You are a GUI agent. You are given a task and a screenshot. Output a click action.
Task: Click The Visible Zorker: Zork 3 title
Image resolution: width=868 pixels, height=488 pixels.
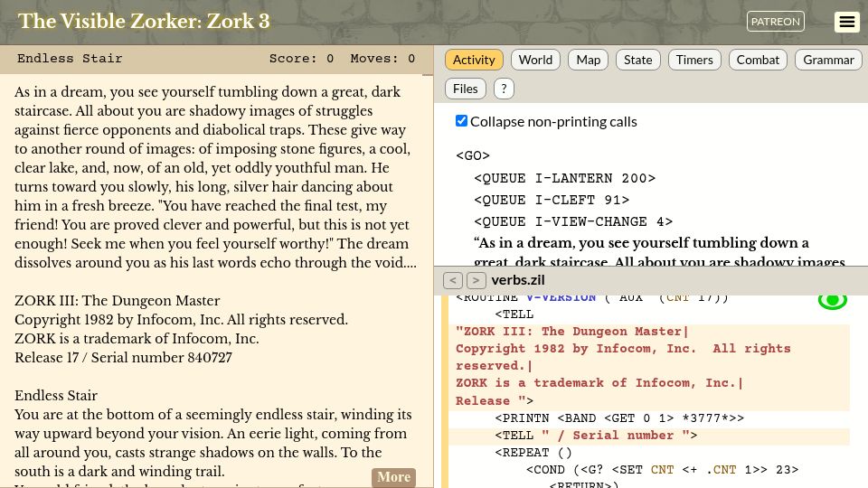[144, 21]
